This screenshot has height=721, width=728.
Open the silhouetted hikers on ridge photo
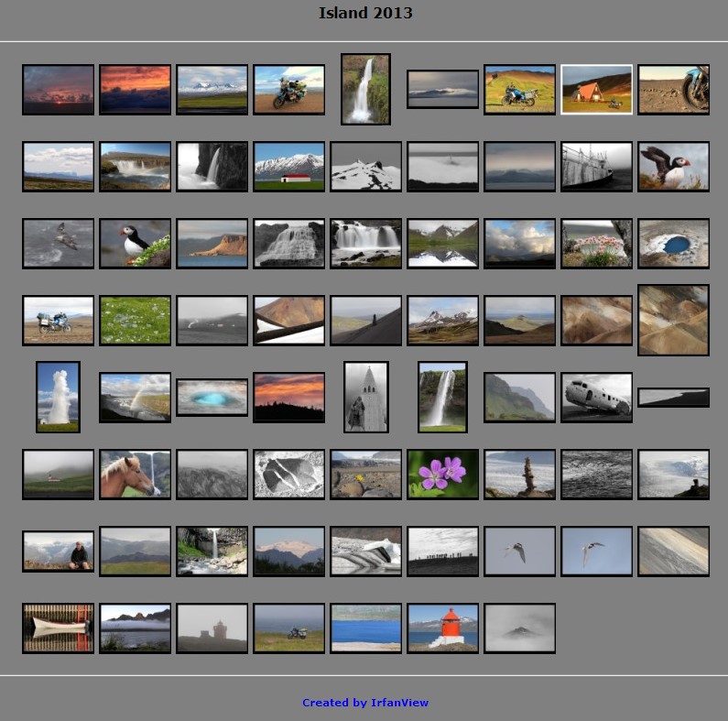point(442,551)
